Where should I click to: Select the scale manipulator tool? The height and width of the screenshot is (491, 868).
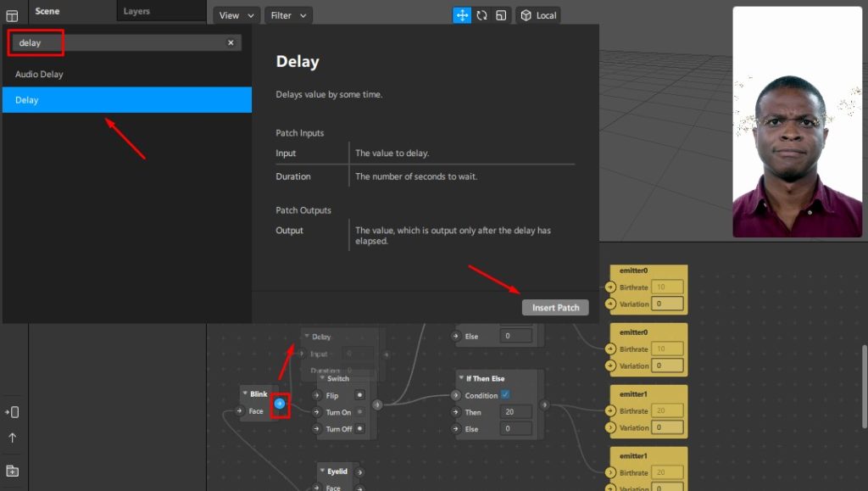click(x=501, y=15)
